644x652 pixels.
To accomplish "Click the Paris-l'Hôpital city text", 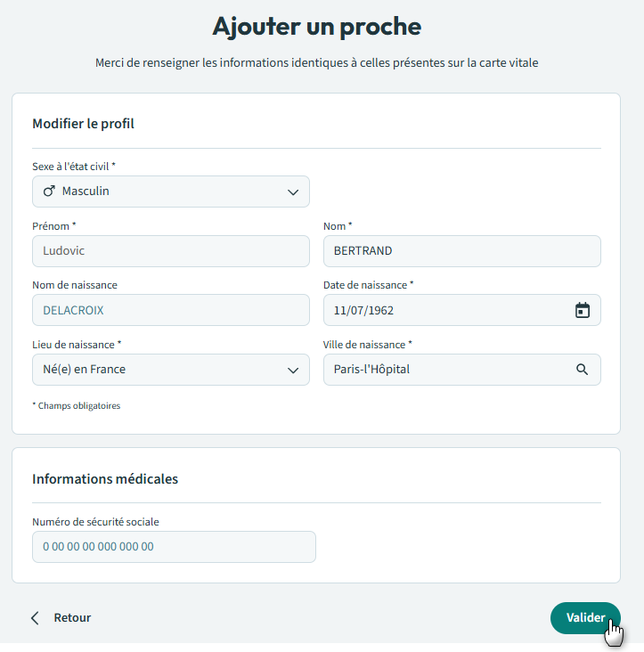I will coord(371,370).
